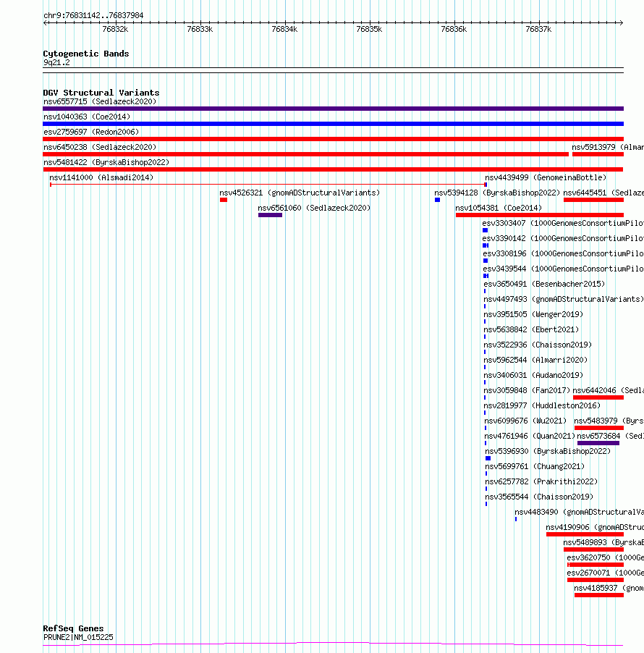This screenshot has width=644, height=653.
Task: Select the nsv4439499 (GenomeinaBottle) label
Action: tap(546, 177)
